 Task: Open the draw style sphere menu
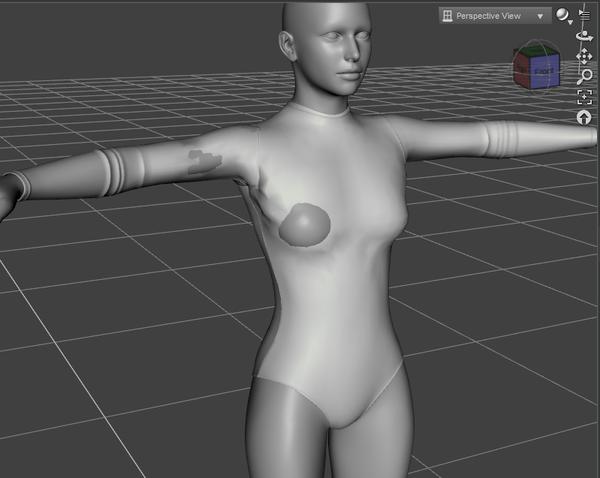coord(564,16)
